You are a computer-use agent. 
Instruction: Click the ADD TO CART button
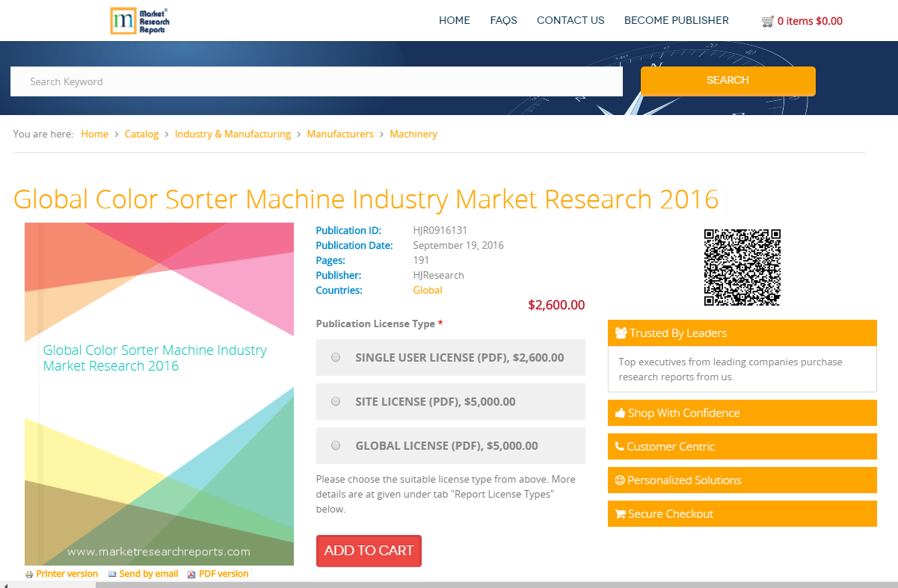tap(369, 551)
